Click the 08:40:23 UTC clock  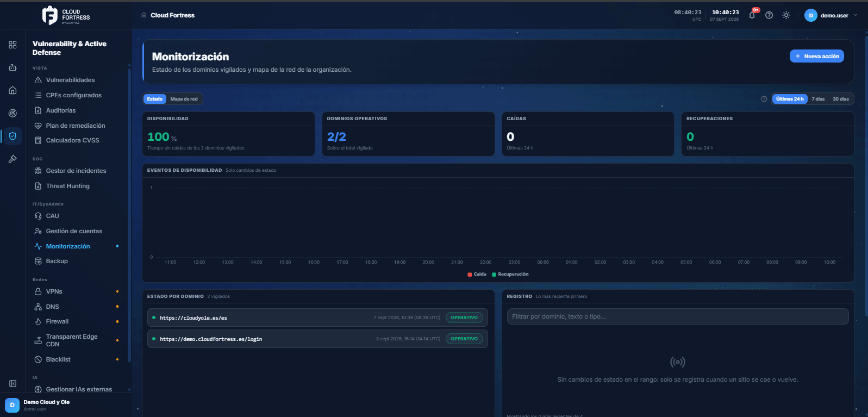[x=688, y=12]
